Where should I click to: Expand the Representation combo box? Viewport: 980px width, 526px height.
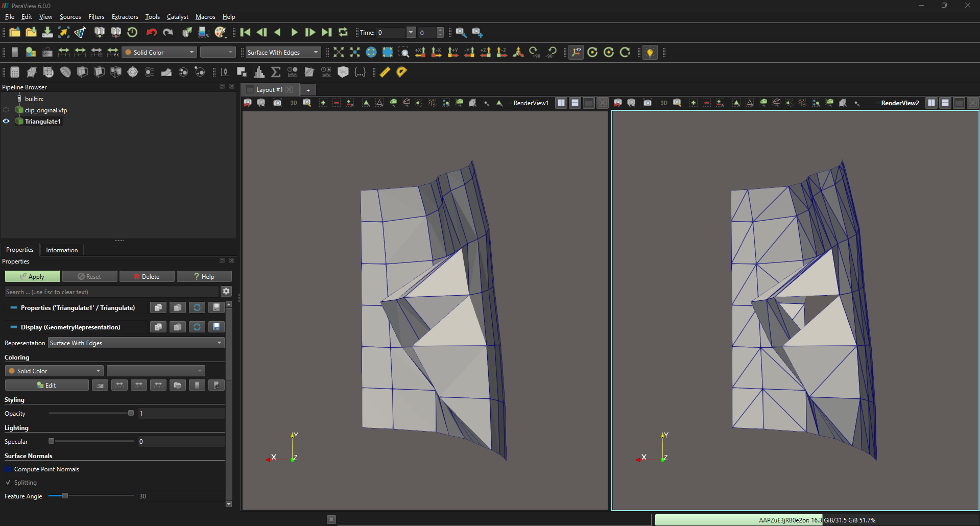point(136,343)
